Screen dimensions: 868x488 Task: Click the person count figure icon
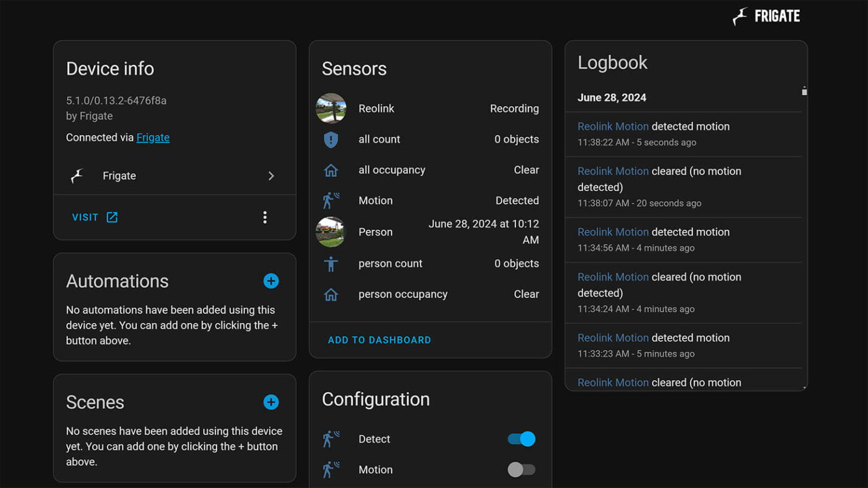point(331,264)
